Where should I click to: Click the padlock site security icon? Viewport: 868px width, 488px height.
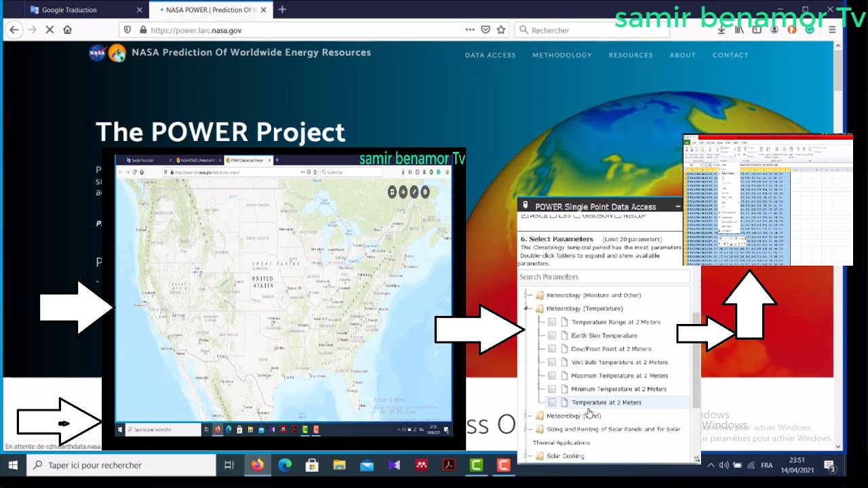(x=142, y=30)
